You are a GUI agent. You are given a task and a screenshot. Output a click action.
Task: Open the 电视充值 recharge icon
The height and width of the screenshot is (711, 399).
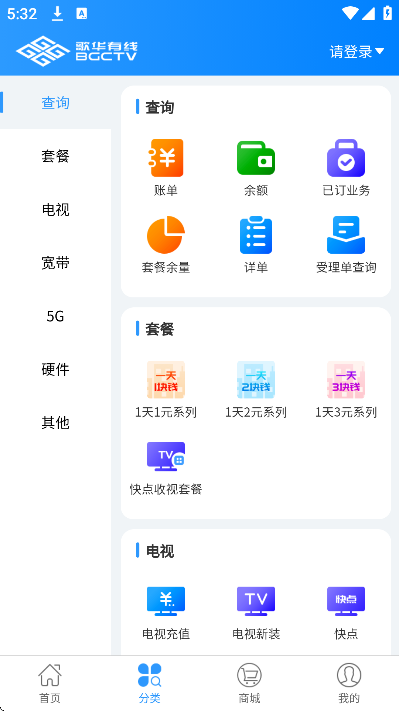click(x=166, y=601)
